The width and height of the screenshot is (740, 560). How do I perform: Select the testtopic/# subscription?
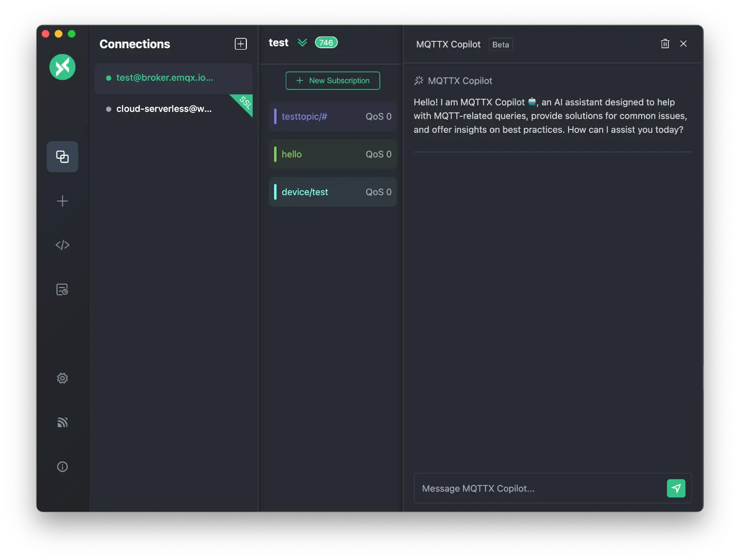pyautogui.click(x=333, y=116)
